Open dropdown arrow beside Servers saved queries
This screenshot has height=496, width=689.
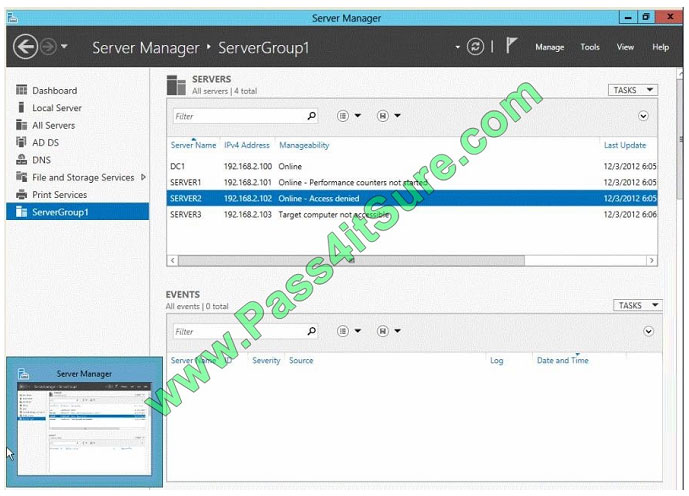397,116
